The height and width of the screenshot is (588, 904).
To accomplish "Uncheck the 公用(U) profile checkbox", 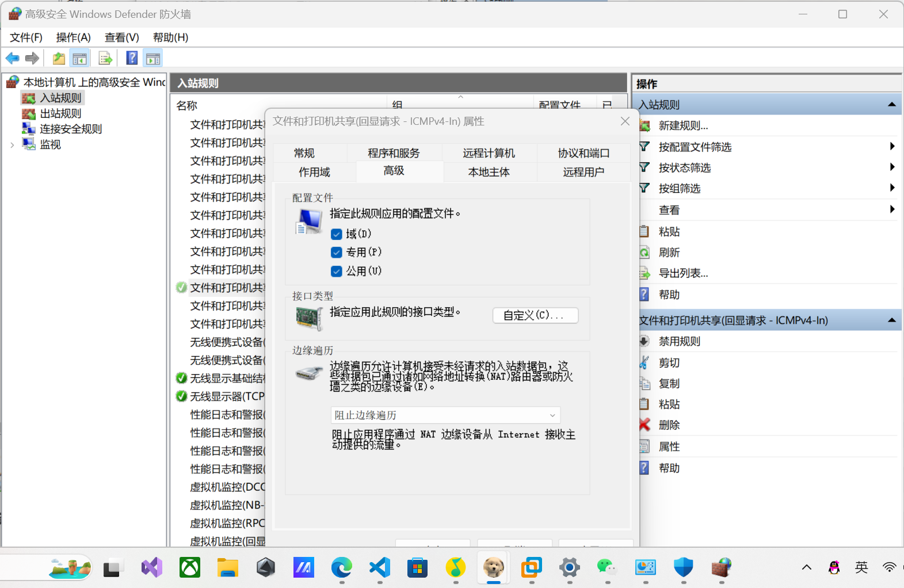I will [x=337, y=271].
